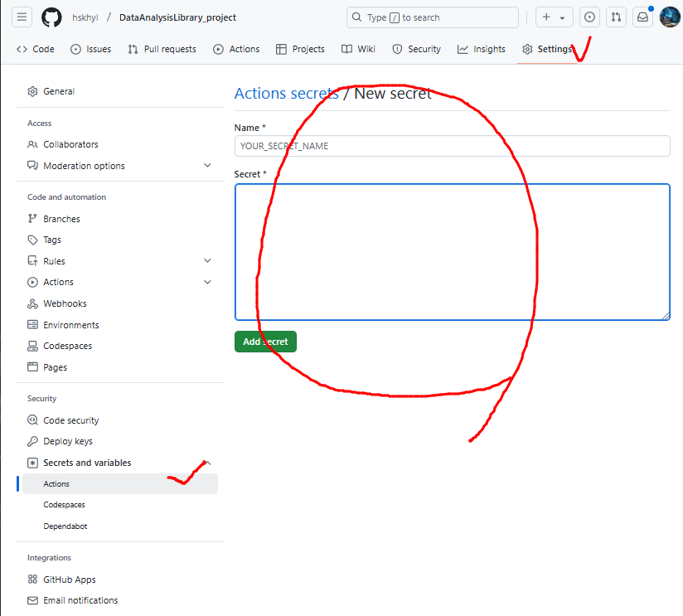The width and height of the screenshot is (683, 616).
Task: Click the plus create-new icon
Action: (x=546, y=17)
